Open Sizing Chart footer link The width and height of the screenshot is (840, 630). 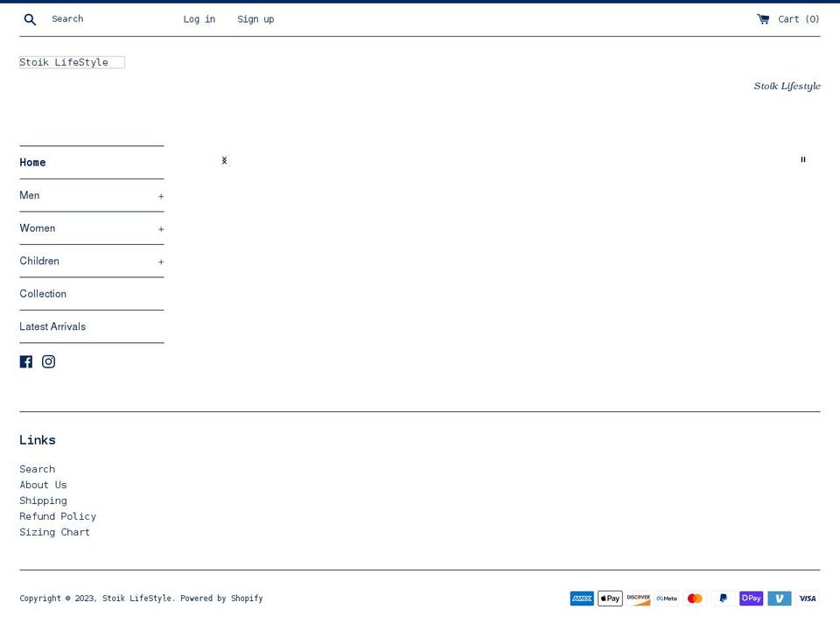coord(54,532)
